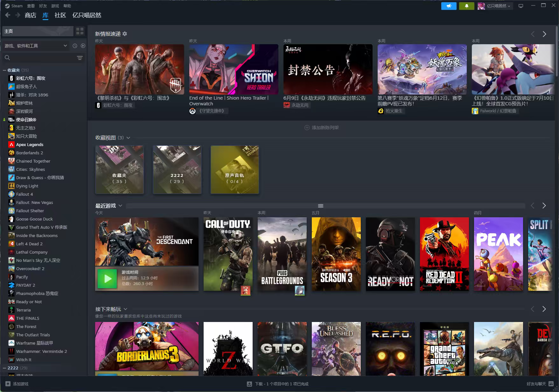Open the 2222 (29) collection tile
Viewport: 559px width, 392px height.
(x=177, y=170)
